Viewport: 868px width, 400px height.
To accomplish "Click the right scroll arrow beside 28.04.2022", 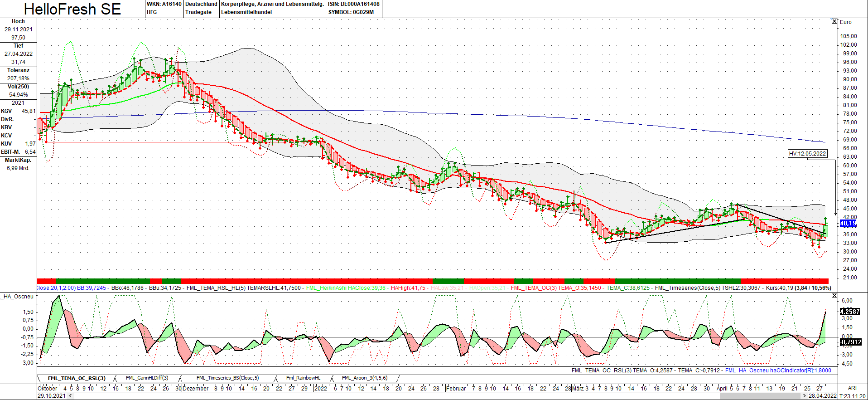I will (805, 396).
